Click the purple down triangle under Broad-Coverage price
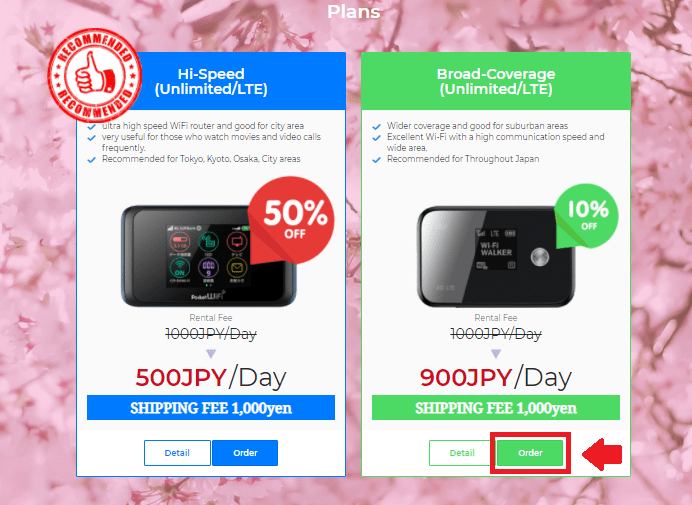 click(496, 354)
